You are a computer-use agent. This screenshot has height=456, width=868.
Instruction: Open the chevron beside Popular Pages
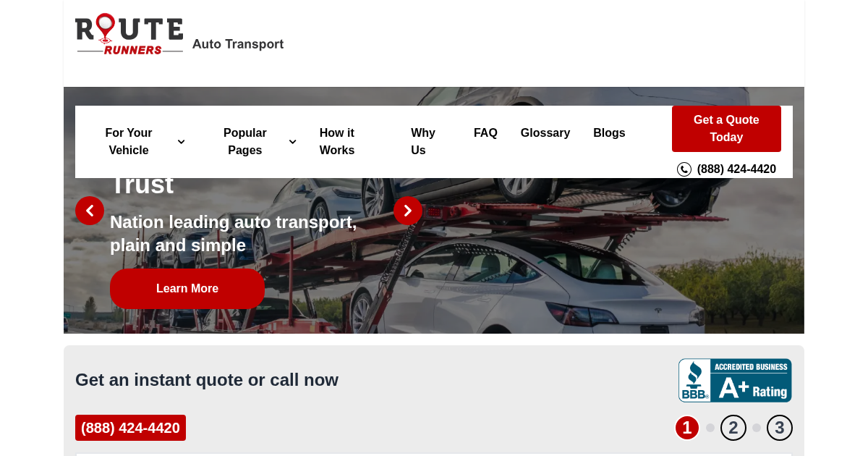click(292, 142)
